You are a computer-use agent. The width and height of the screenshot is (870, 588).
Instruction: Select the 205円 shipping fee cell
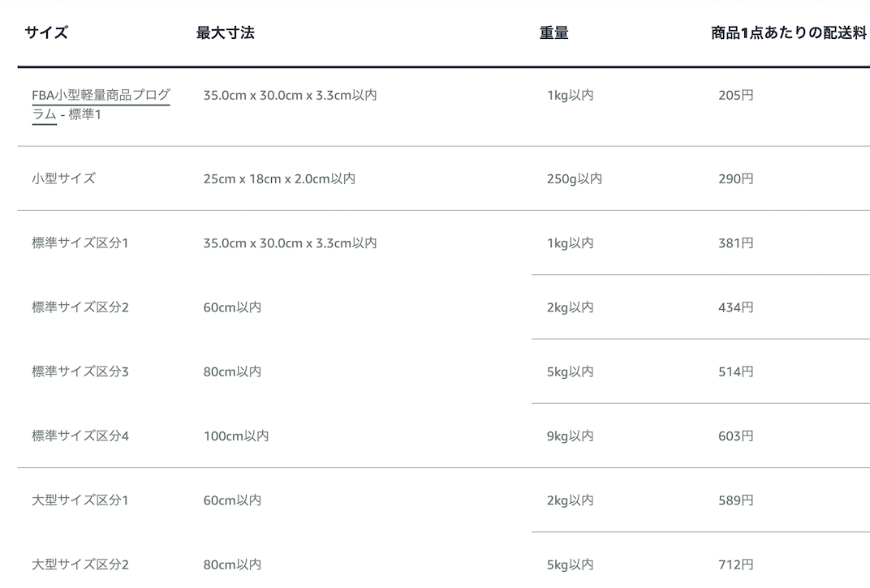735,96
